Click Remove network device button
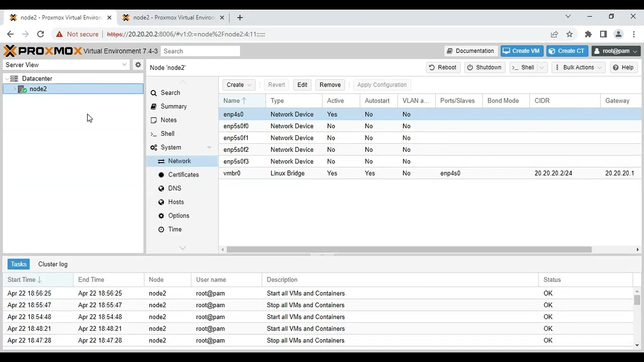 click(330, 85)
